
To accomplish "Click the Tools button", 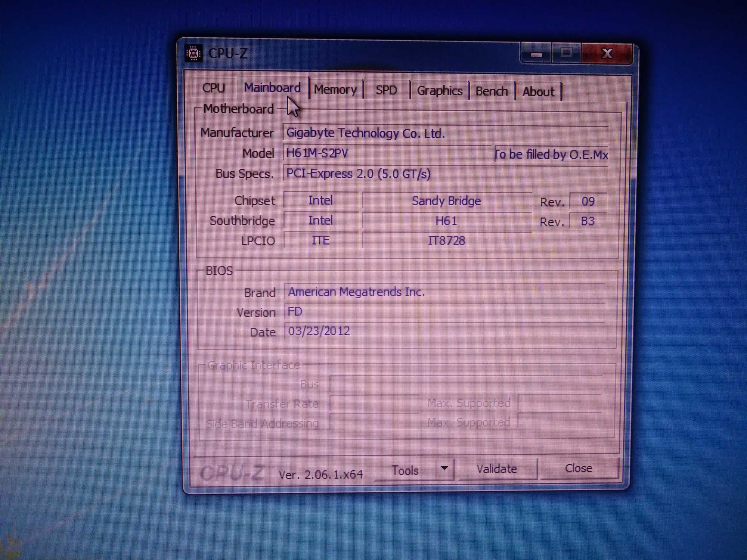I will coord(405,470).
